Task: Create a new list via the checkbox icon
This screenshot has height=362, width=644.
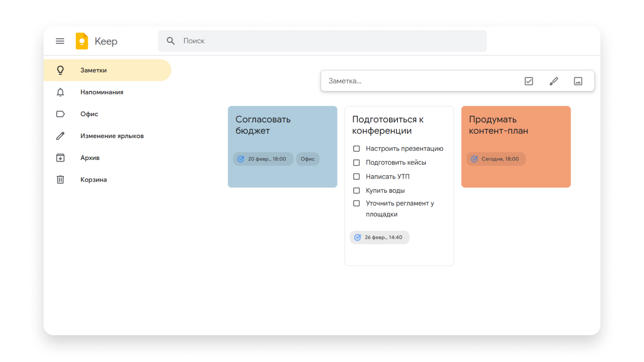Action: pos(528,81)
